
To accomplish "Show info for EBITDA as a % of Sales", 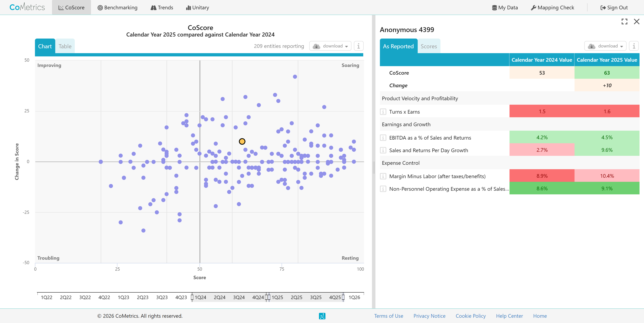I will tap(383, 138).
